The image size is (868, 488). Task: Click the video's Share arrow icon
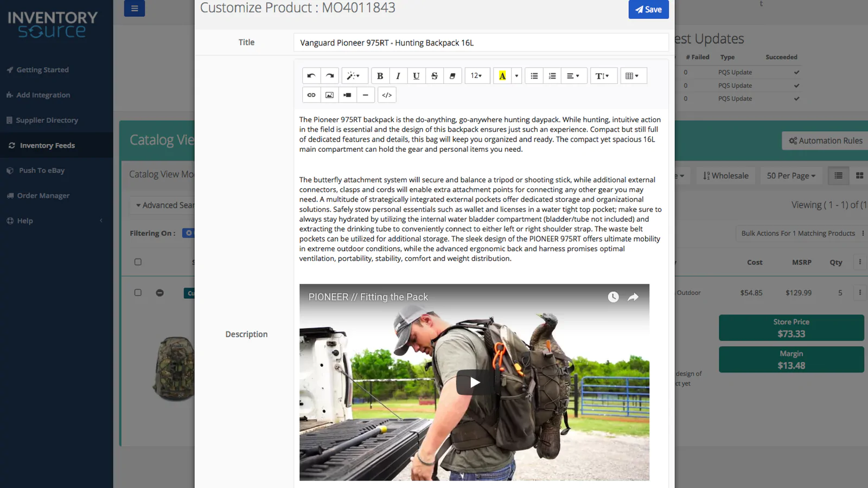click(633, 297)
